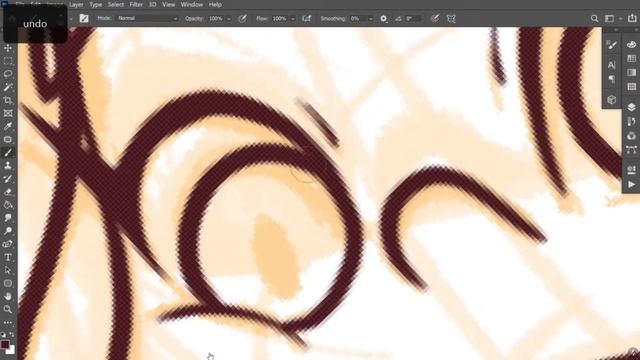Select the Clone Stamp tool
Image resolution: width=640 pixels, height=360 pixels.
(8, 166)
